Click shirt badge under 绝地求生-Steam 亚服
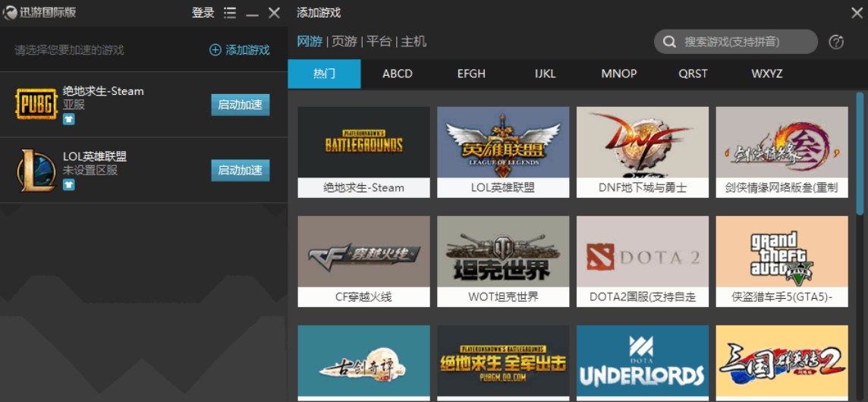Screen dimensions: 868x402 (x=69, y=119)
